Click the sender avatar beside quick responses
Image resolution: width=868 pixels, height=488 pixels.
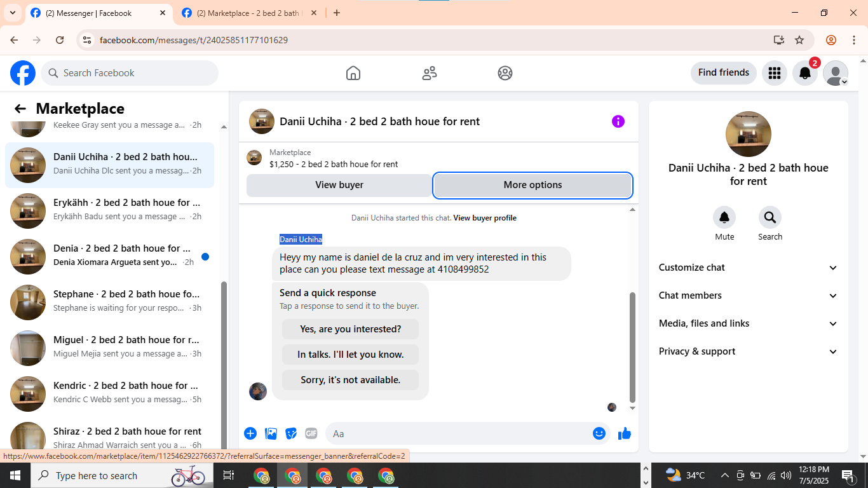click(258, 391)
